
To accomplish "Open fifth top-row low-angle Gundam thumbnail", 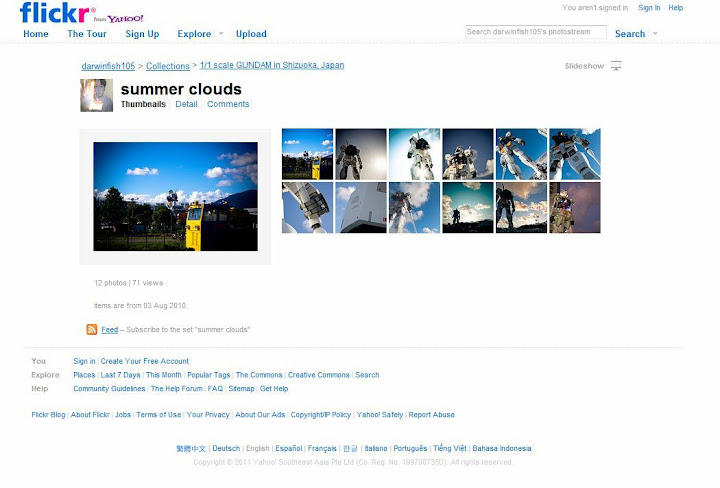I will tap(522, 154).
